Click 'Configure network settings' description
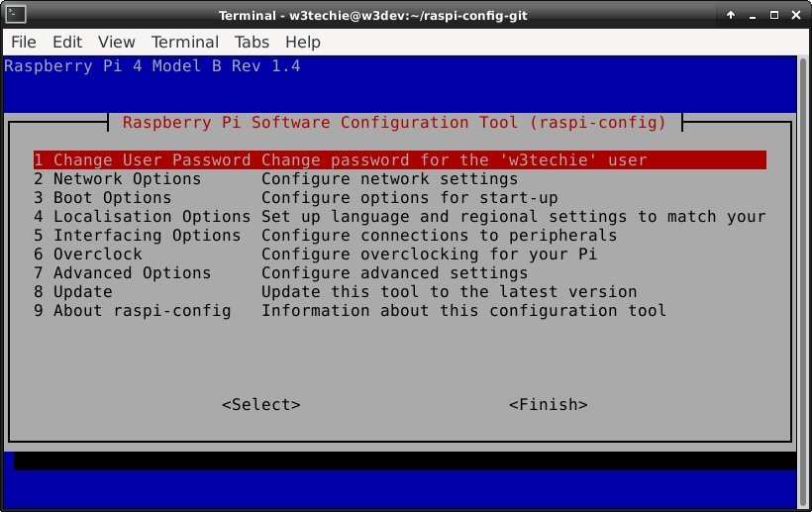The height and width of the screenshot is (512, 812). click(389, 179)
